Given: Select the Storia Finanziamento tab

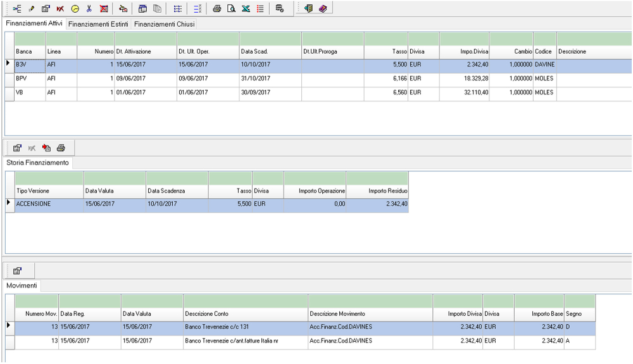Looking at the screenshot, I should coord(37,163).
